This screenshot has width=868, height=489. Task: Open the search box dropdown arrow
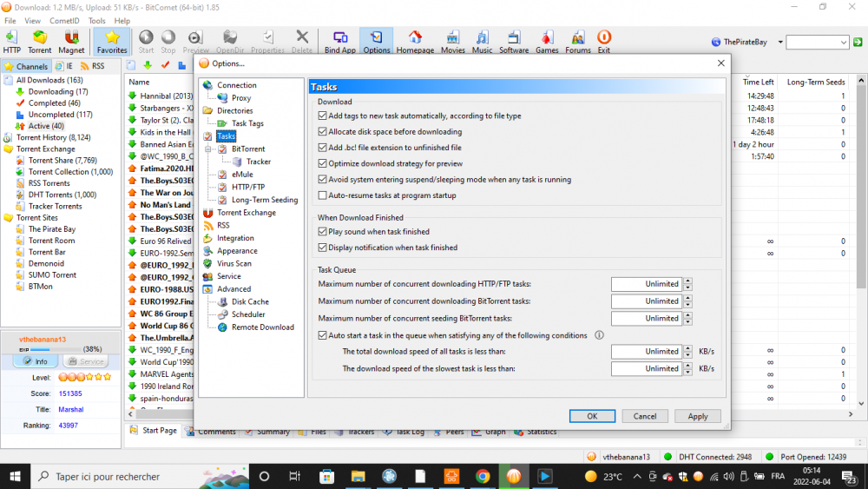coord(843,42)
